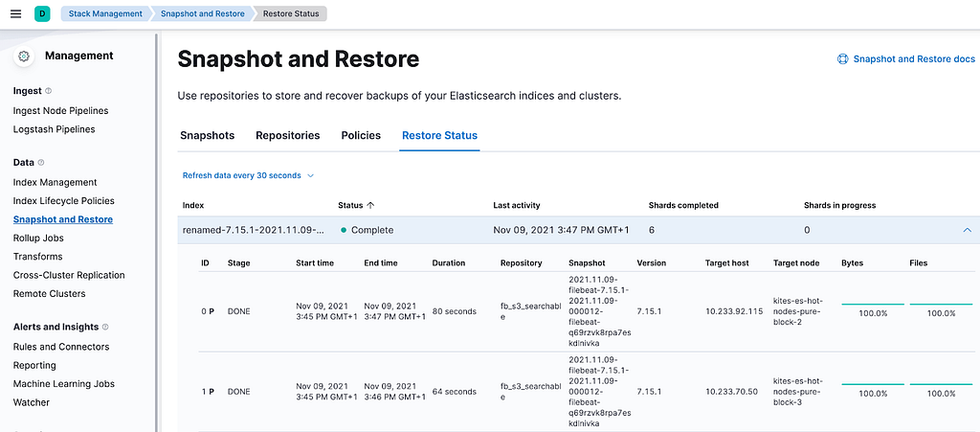Click Nov 09, 2021 3:47 PM last activity

click(x=561, y=230)
